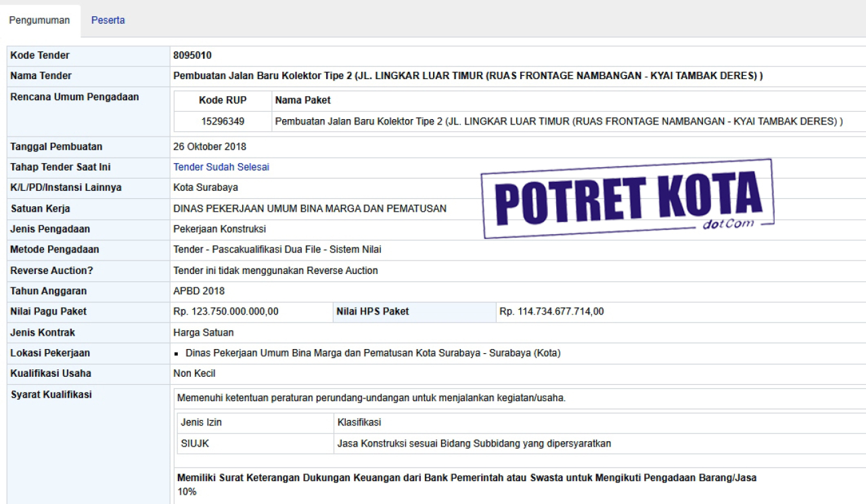Viewport: 866px width, 504px height.
Task: Click the Metode Pengadaan value text
Action: pyautogui.click(x=277, y=250)
